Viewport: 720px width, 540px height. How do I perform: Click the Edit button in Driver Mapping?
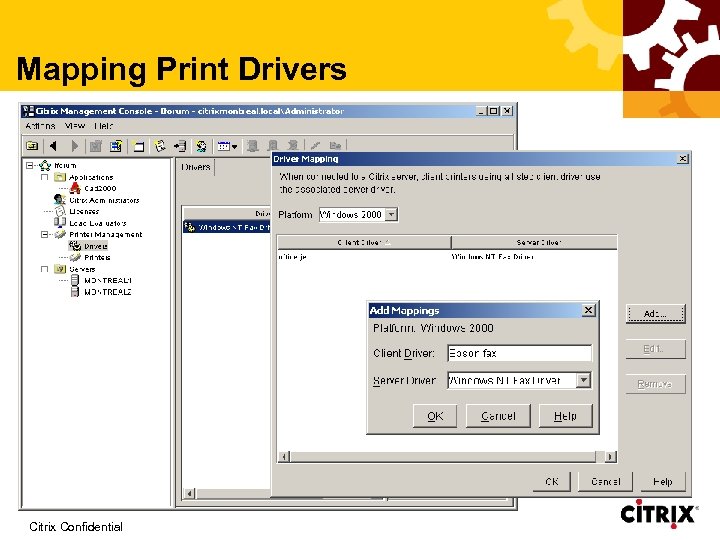[x=655, y=349]
